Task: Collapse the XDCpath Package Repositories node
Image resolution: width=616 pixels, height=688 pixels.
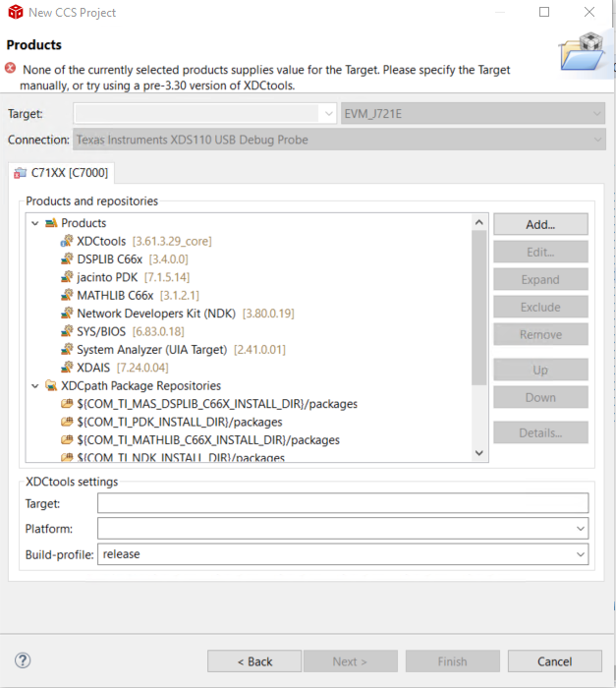Action: (35, 386)
